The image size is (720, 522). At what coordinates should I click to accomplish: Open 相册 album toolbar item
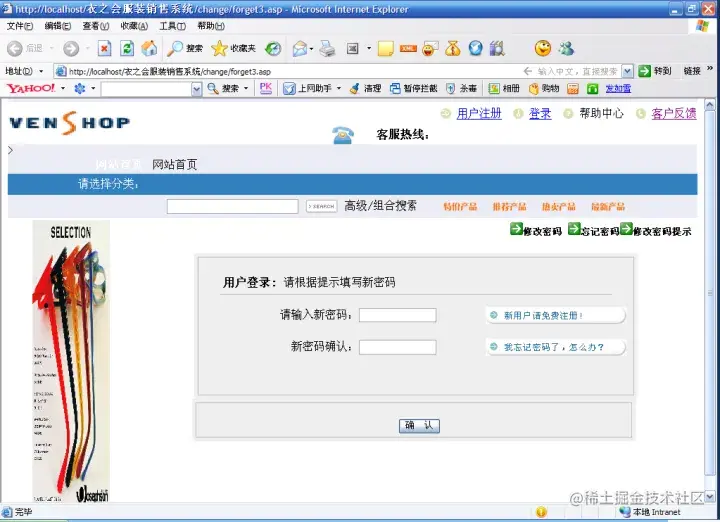pos(504,88)
